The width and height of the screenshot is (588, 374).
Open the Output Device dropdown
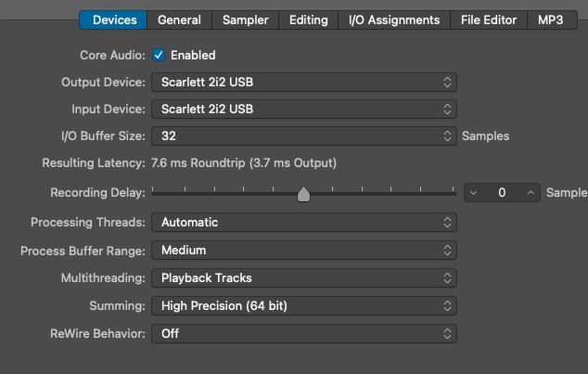click(304, 83)
